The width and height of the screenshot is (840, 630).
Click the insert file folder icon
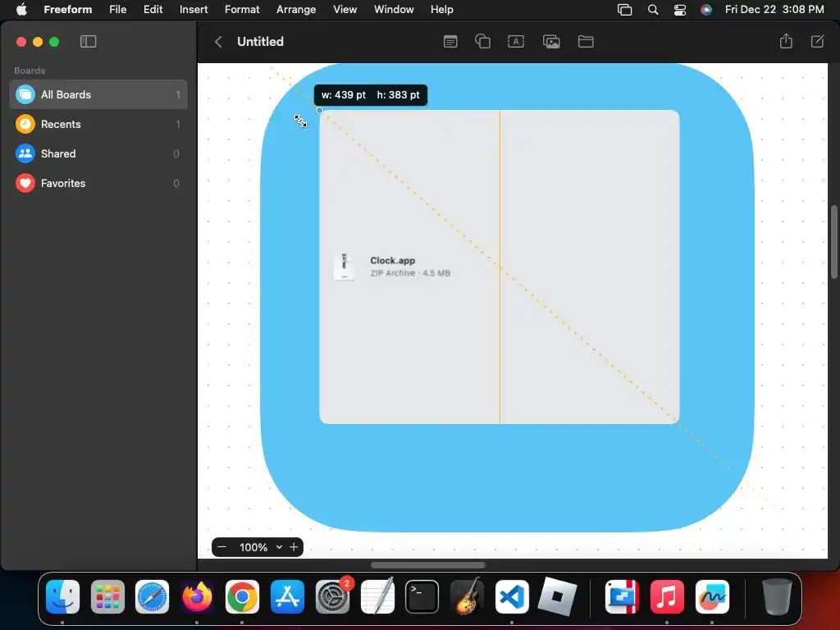(586, 42)
